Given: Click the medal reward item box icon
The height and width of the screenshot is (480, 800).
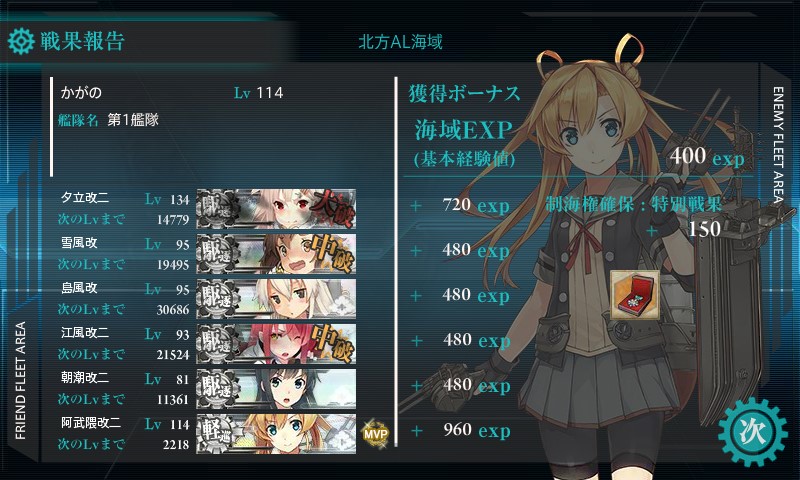Looking at the screenshot, I should [x=635, y=295].
